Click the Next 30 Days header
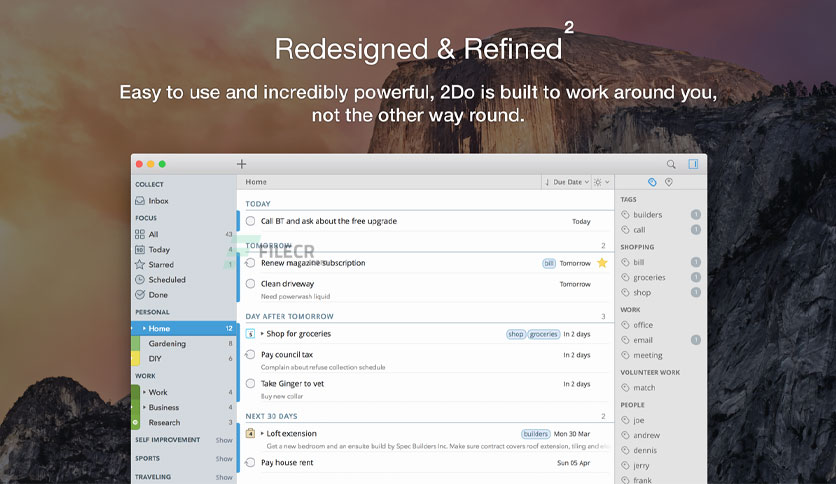 (271, 416)
